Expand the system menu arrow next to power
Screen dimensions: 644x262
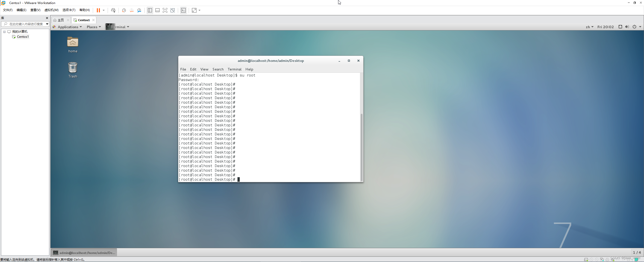pos(640,27)
